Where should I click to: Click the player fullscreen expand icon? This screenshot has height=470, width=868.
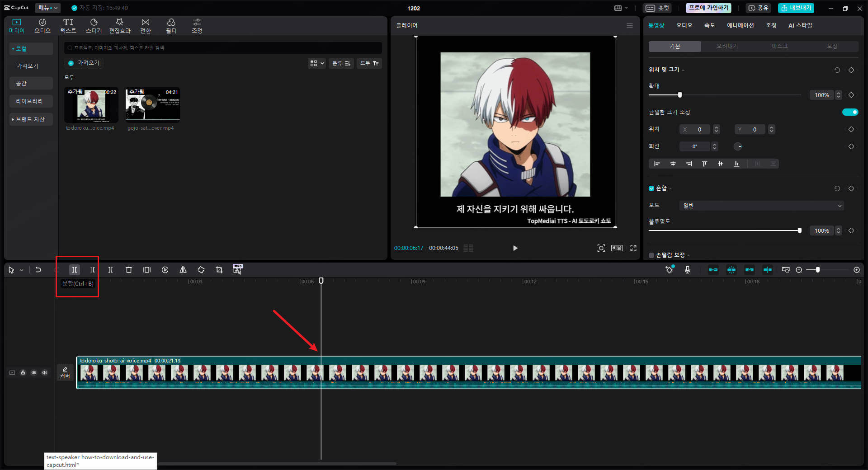tap(633, 248)
